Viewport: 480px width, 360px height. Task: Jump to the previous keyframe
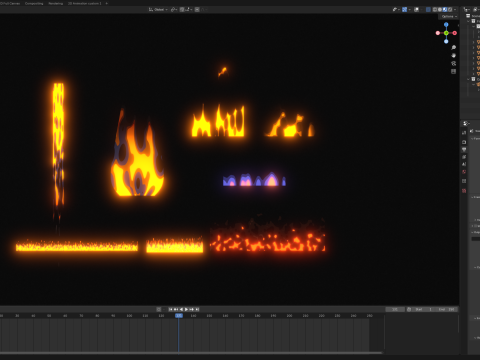tap(176, 309)
